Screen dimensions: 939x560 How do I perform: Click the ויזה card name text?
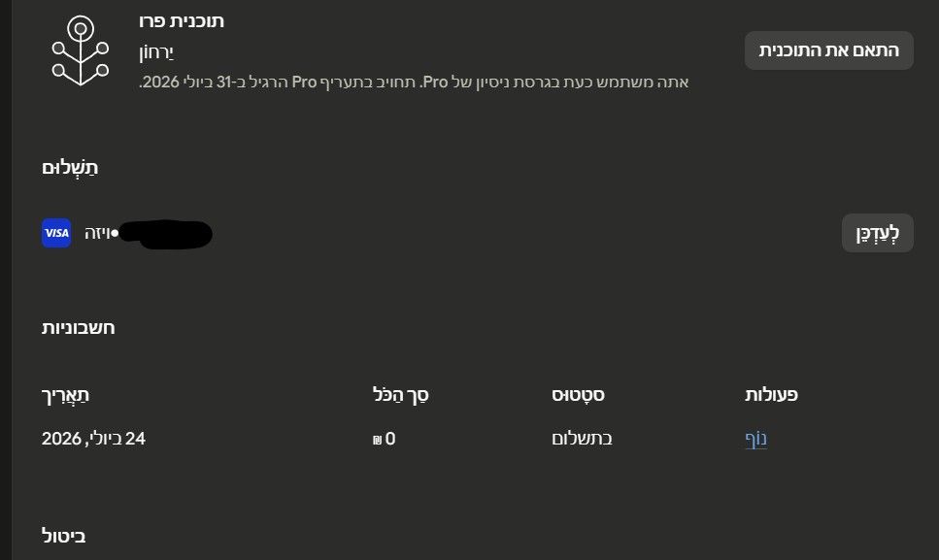(97, 233)
